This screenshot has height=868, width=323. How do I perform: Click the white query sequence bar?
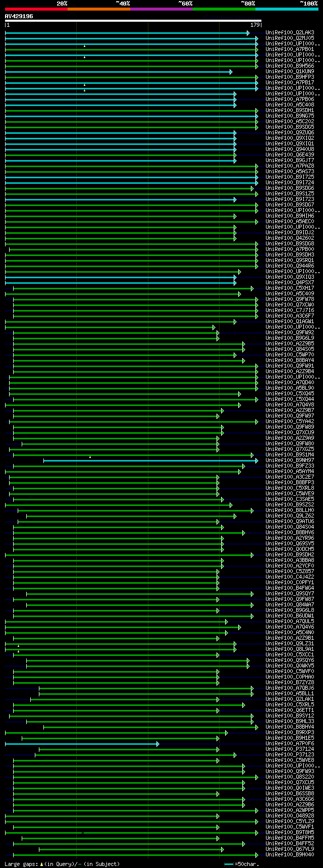pos(133,21)
